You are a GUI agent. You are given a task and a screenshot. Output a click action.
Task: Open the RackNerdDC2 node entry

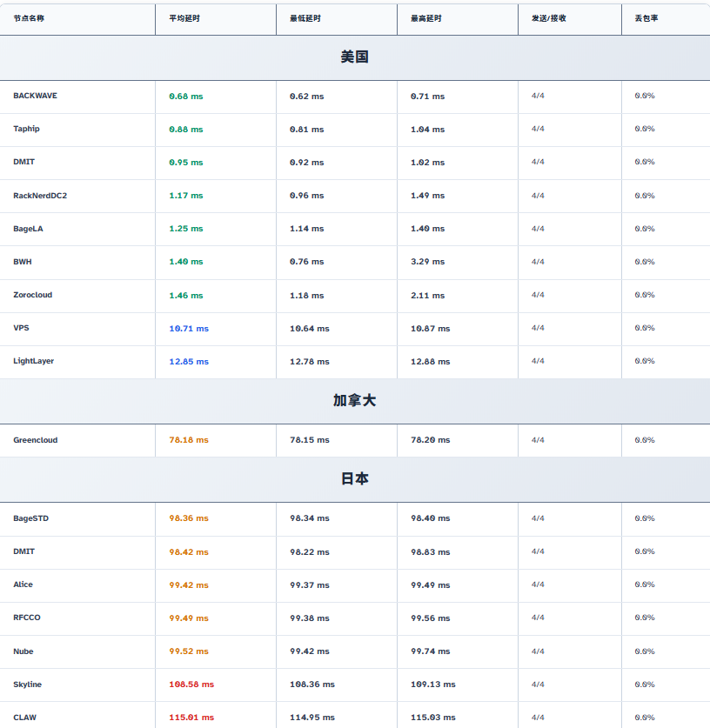40,196
